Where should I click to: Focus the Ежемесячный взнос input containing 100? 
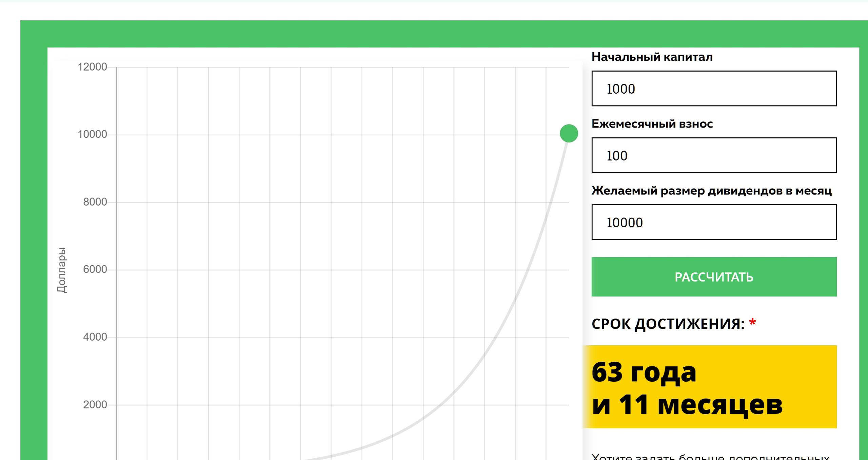[714, 155]
